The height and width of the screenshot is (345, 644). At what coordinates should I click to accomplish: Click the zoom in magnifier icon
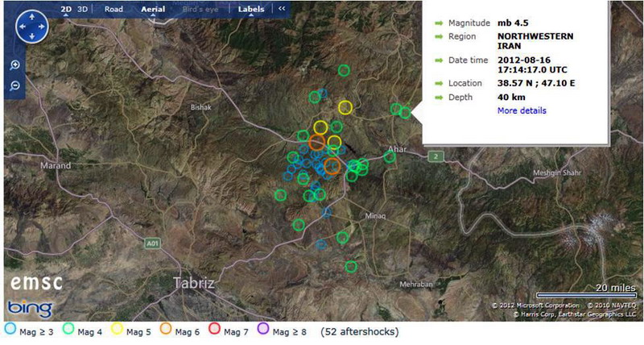tap(15, 65)
